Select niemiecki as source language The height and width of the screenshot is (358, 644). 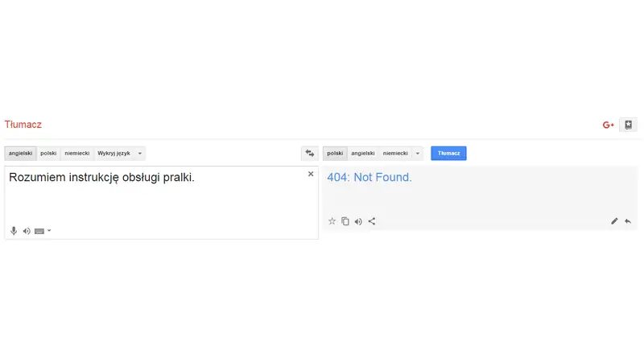pyautogui.click(x=76, y=153)
